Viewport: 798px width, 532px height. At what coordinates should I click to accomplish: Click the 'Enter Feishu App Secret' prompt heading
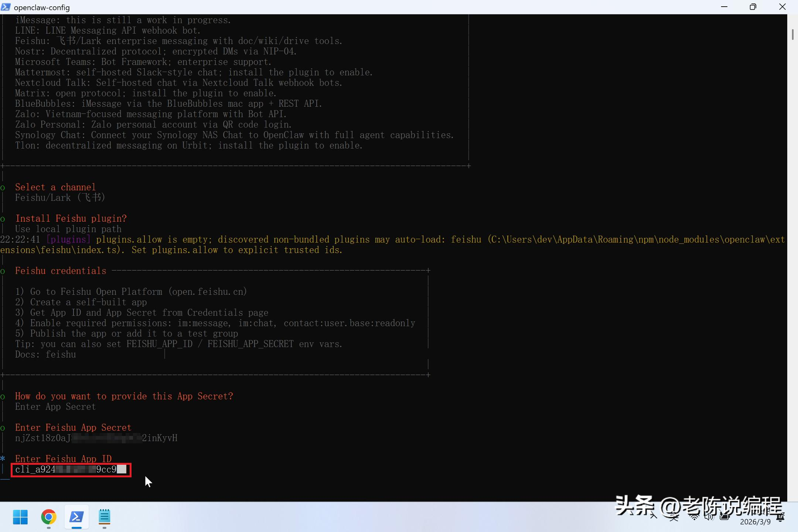(73, 427)
